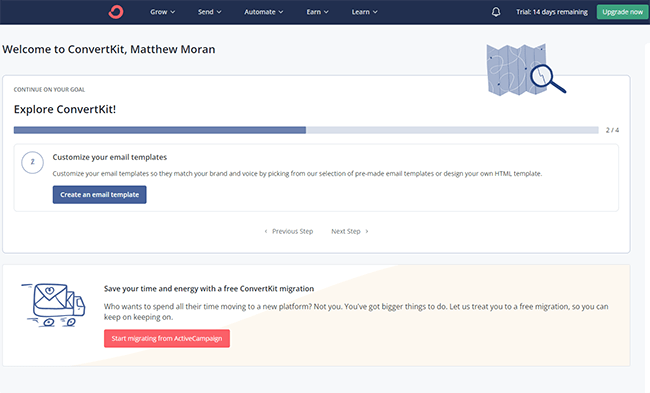Click the Welcome to ConvertKit heading
This screenshot has height=393, width=650.
(109, 49)
